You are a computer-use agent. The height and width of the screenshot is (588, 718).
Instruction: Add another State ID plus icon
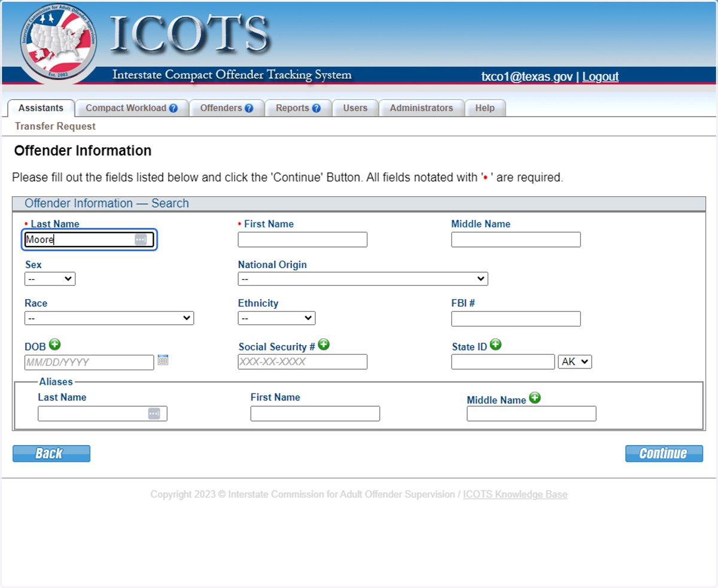[495, 344]
